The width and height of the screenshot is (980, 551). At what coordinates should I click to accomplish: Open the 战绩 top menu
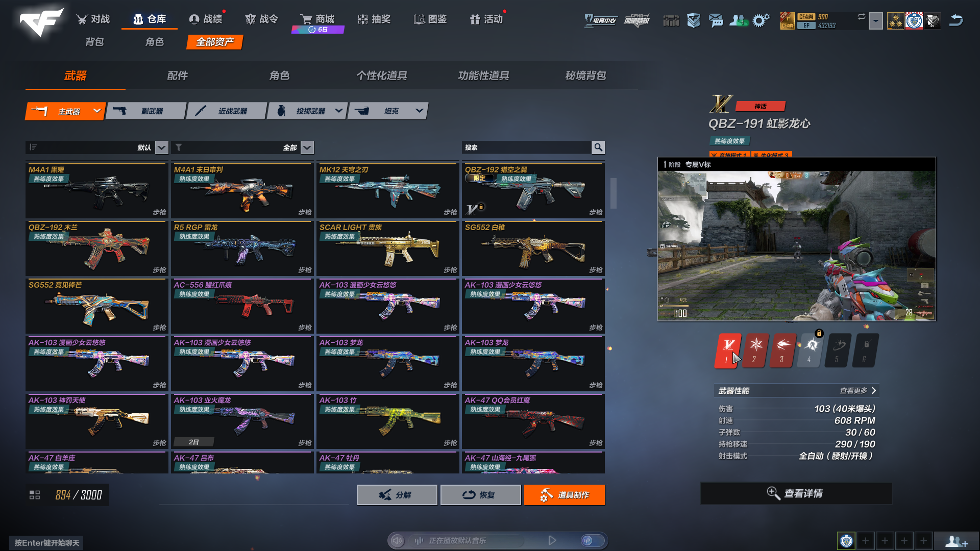click(206, 19)
